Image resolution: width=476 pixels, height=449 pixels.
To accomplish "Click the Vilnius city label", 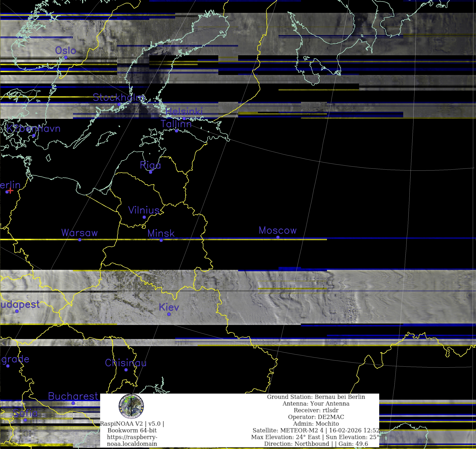I will point(144,210).
